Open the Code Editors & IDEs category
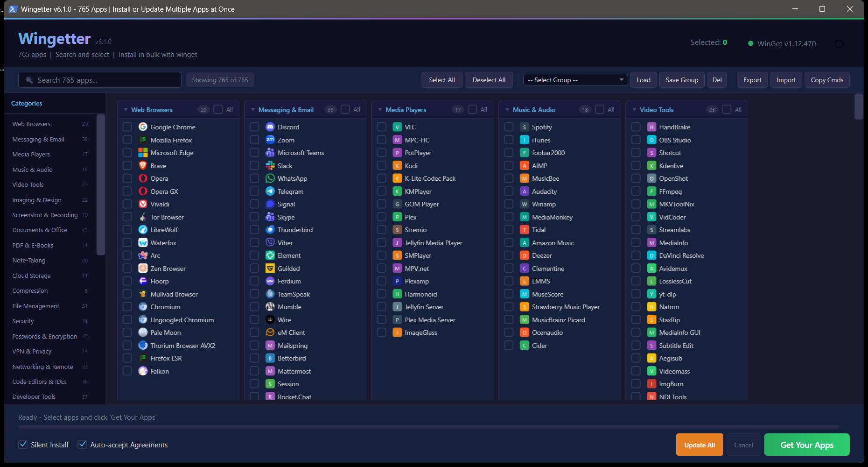Screen dimensions: 868x467 (39, 382)
